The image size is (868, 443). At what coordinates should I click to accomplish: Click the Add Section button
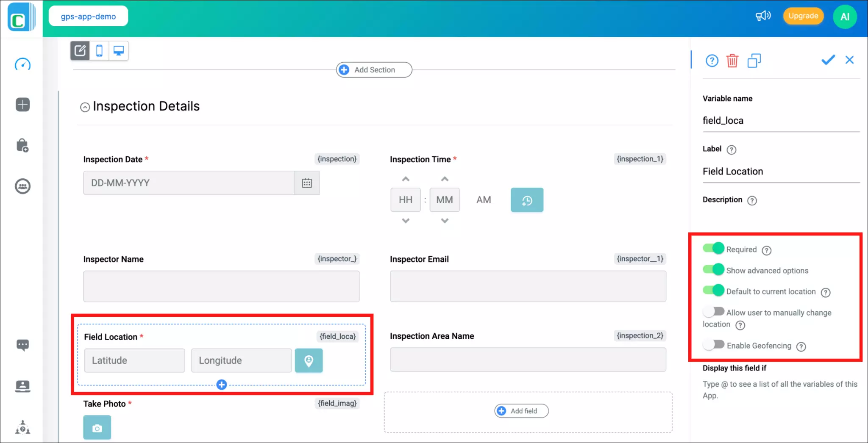(373, 69)
